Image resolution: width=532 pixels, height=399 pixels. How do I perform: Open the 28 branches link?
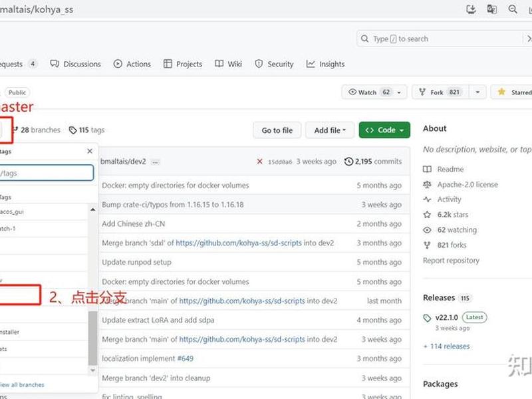[37, 130]
